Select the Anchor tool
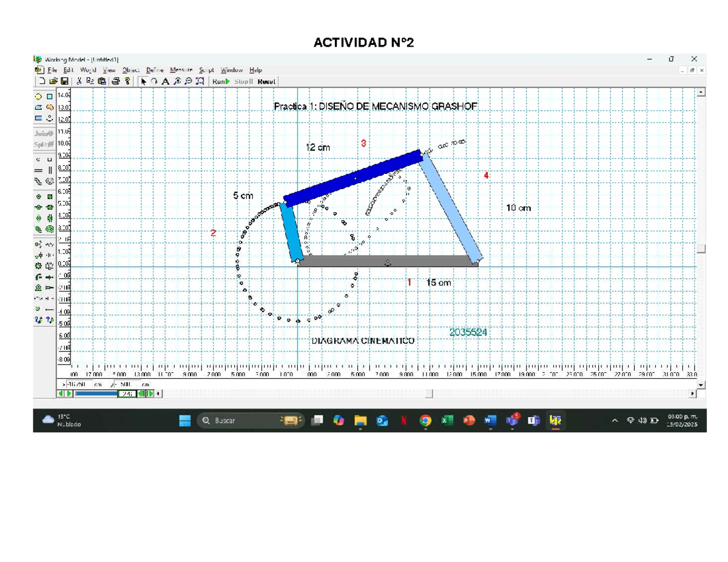This screenshot has width=728, height=562. (49, 118)
